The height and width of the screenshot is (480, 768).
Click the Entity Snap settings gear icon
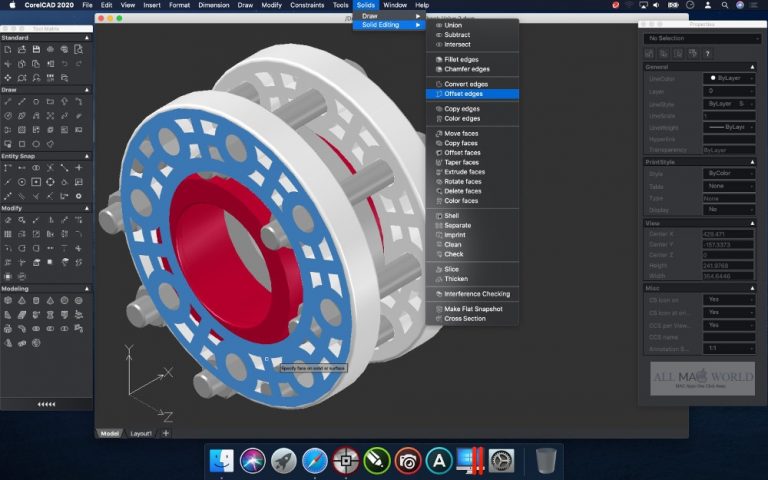78,196
